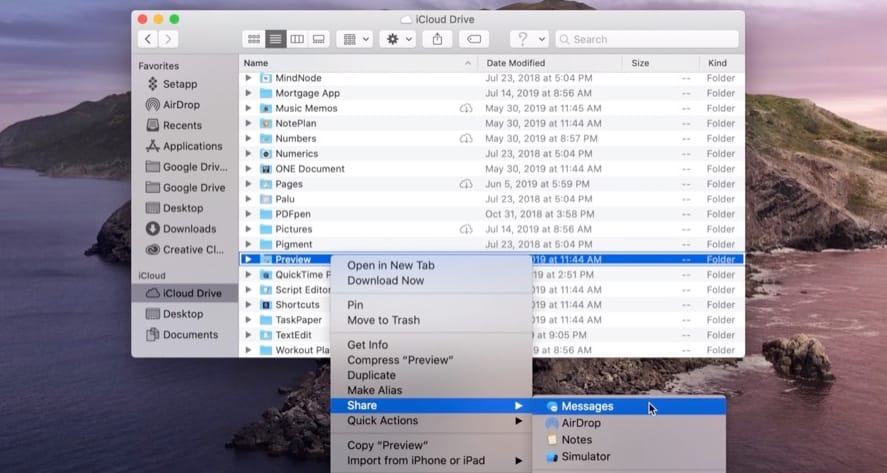Switch to gallery view in toolbar
887x473 pixels.
click(x=318, y=39)
